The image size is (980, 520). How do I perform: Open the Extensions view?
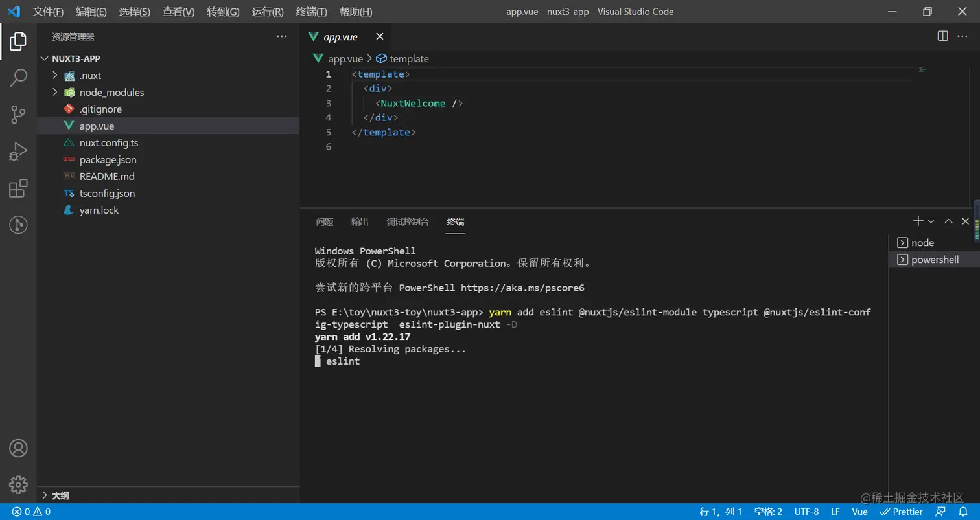pyautogui.click(x=18, y=188)
